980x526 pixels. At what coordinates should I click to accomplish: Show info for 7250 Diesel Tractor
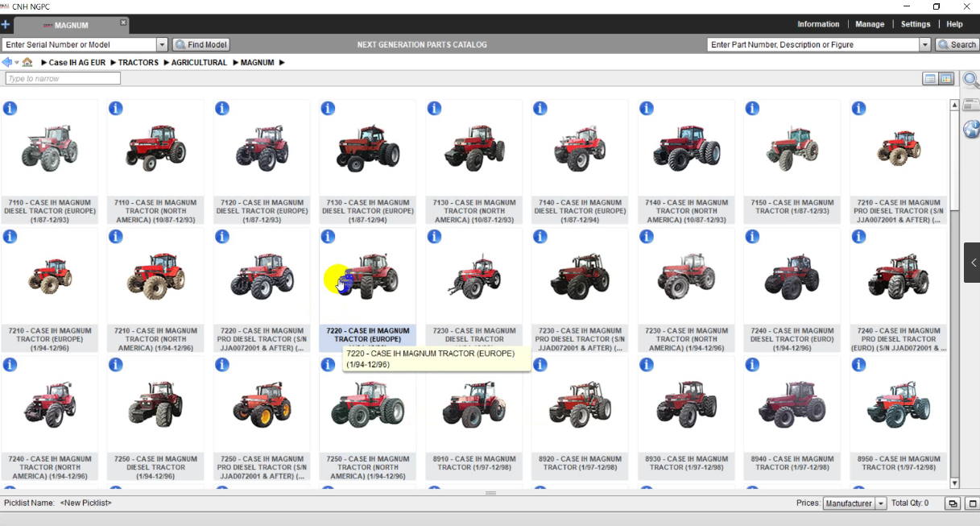pos(116,364)
